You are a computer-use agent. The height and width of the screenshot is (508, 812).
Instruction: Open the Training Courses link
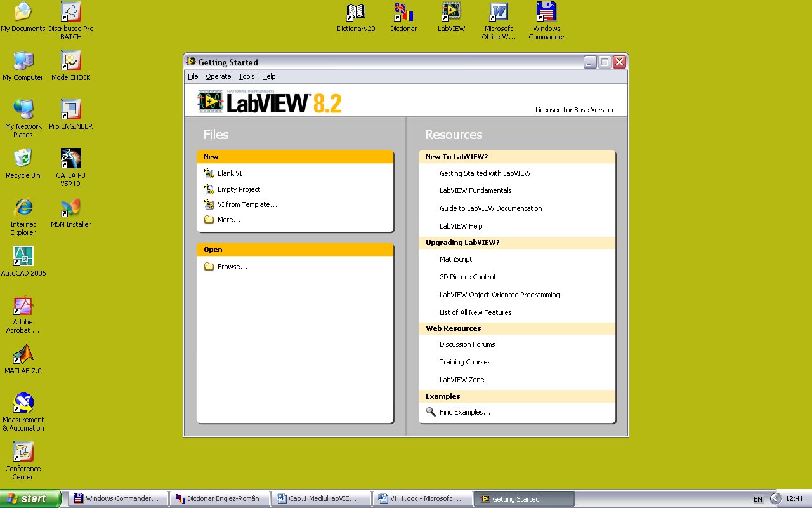point(465,362)
